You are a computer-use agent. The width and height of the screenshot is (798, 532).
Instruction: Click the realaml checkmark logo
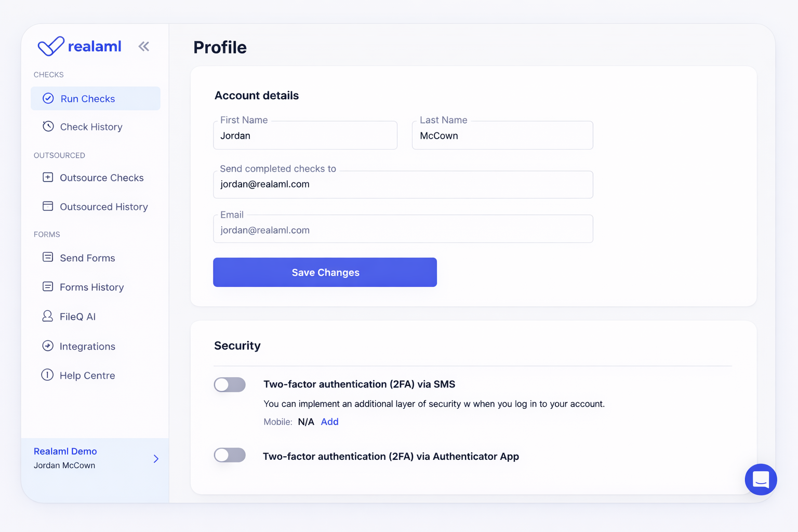click(51, 46)
